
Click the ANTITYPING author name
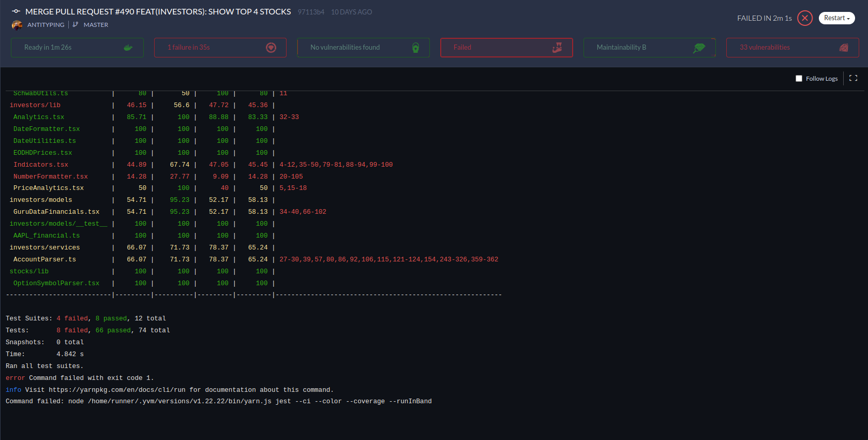tap(46, 25)
